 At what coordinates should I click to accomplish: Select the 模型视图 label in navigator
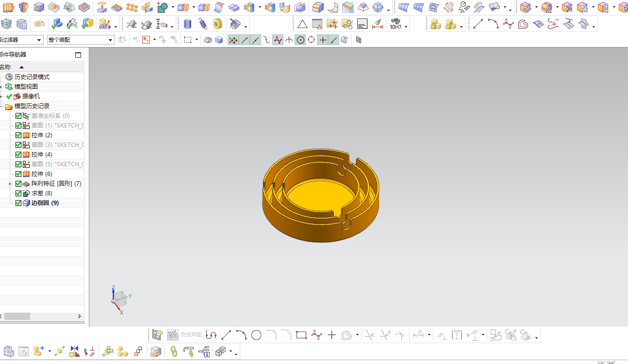pos(26,87)
